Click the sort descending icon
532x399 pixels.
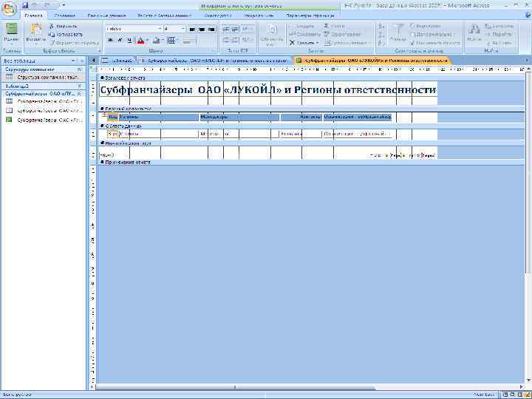click(x=381, y=35)
